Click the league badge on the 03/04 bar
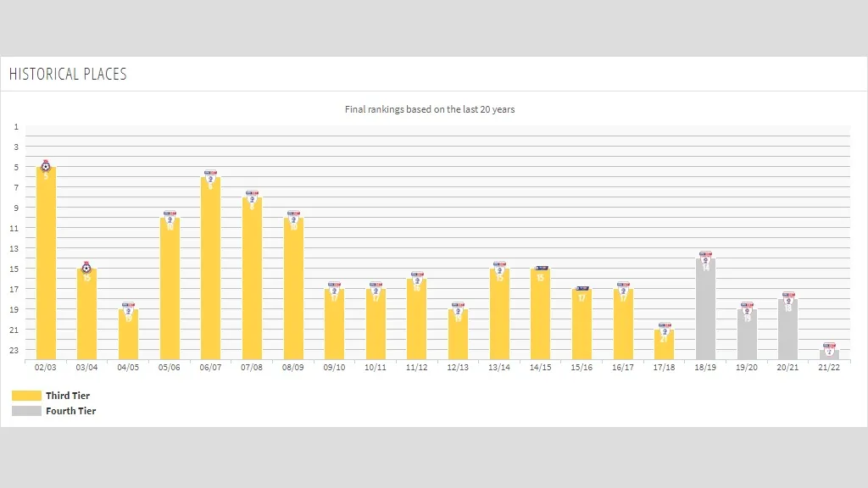Screen dimensions: 868x488 (x=86, y=268)
